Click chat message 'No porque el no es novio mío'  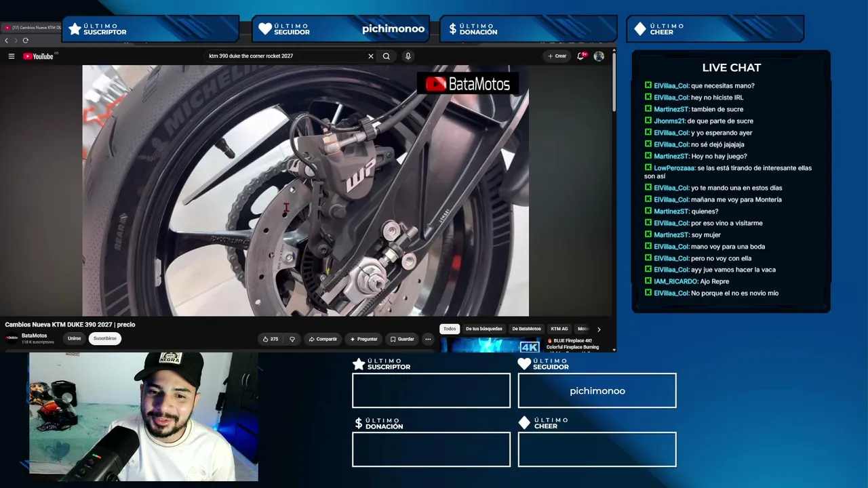point(734,293)
